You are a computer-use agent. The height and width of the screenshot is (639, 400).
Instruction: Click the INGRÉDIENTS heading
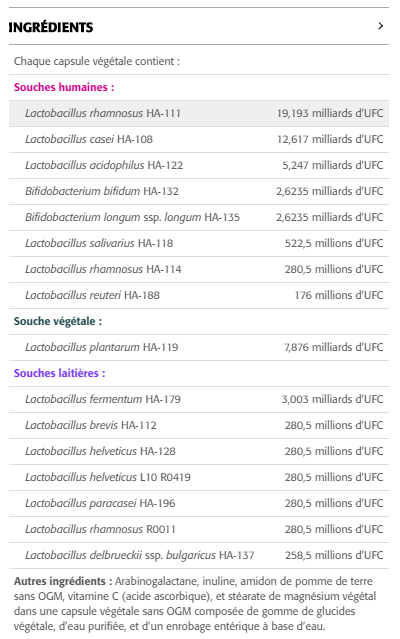(51, 27)
